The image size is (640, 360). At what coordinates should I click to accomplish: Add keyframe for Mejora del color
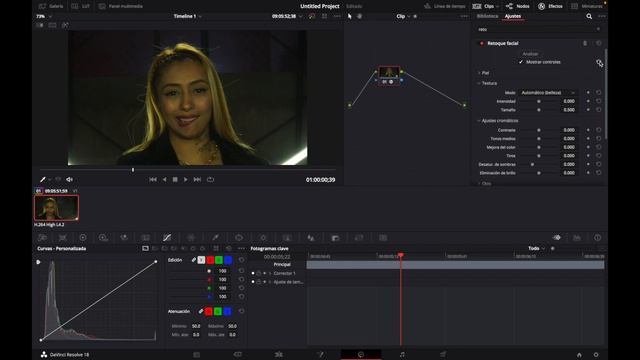tap(588, 147)
